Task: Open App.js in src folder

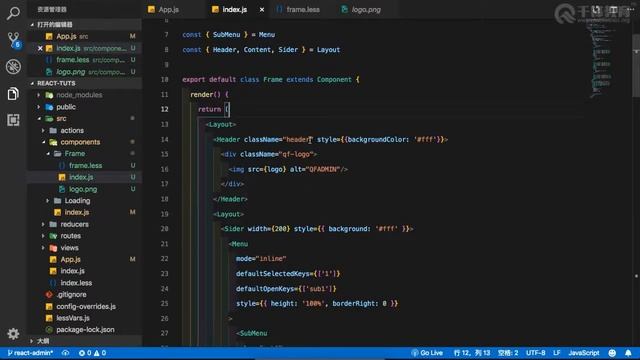Action: click(70, 259)
